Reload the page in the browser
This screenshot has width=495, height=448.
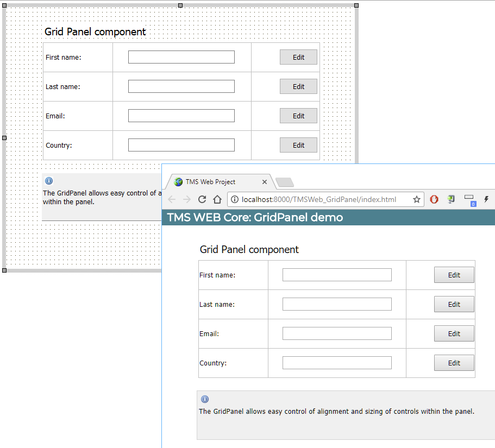[x=202, y=199]
